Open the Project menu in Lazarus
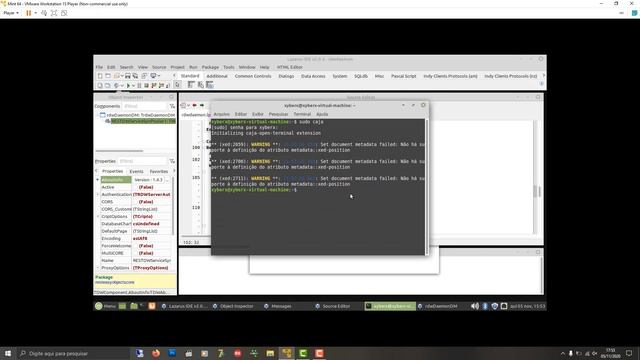This screenshot has height=360, width=640. click(178, 67)
